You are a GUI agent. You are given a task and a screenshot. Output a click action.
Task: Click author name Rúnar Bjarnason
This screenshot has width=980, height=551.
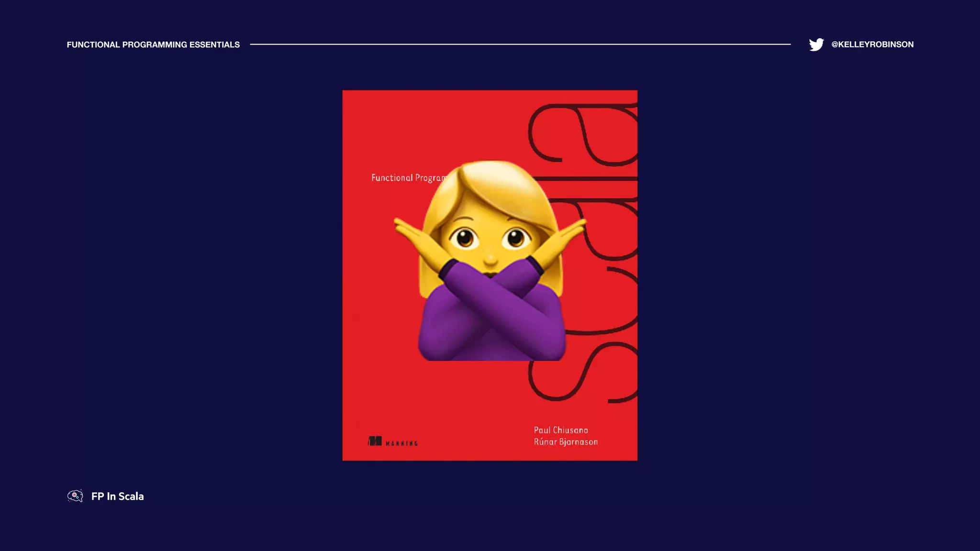click(x=566, y=442)
